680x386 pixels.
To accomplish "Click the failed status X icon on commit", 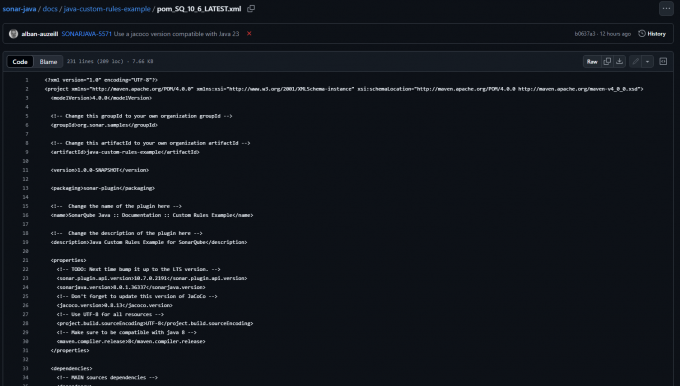I will point(249,33).
